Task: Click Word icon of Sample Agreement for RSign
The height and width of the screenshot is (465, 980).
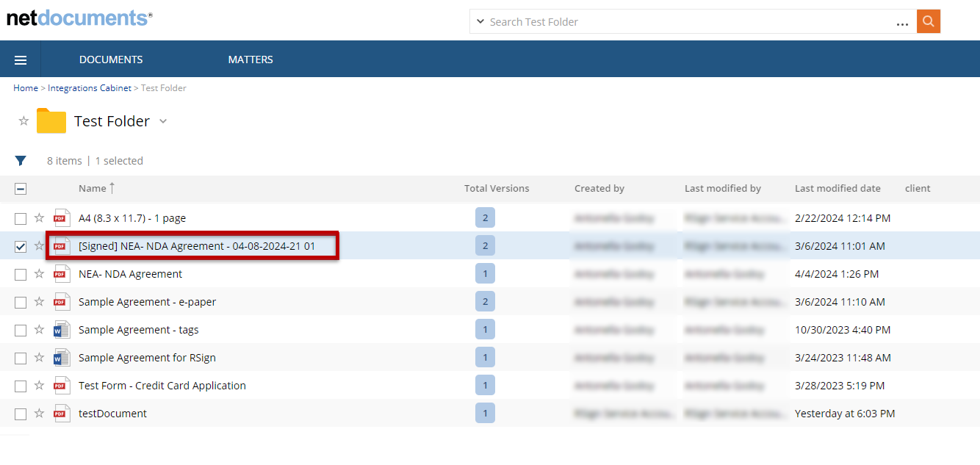Action: click(62, 358)
